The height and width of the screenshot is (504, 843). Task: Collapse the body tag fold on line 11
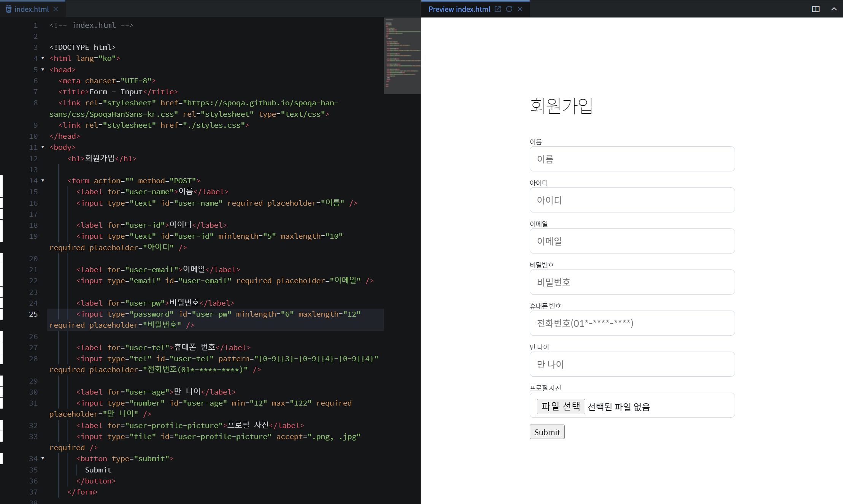click(x=43, y=147)
